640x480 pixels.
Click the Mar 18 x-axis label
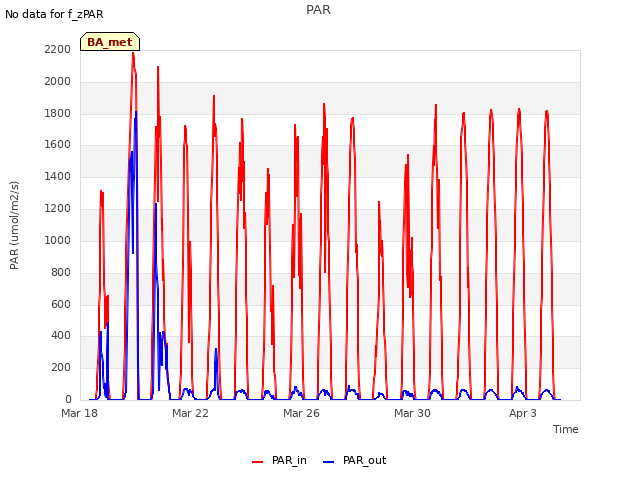pos(80,413)
